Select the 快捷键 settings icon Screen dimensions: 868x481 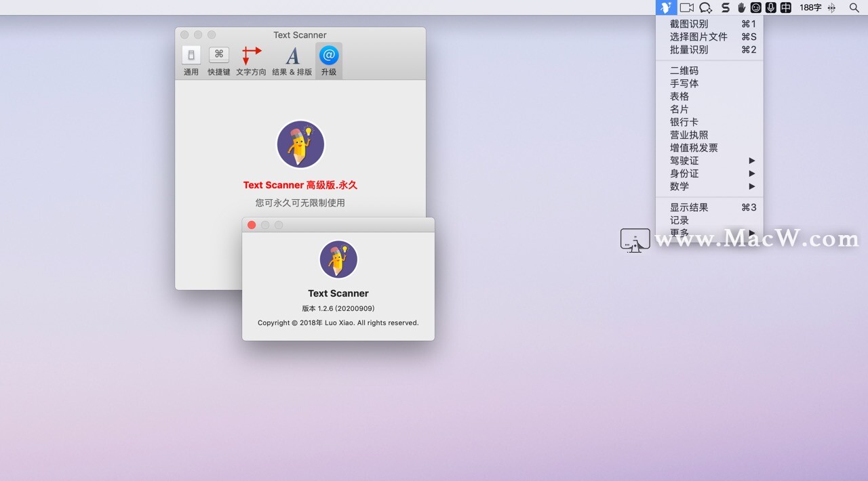(218, 60)
